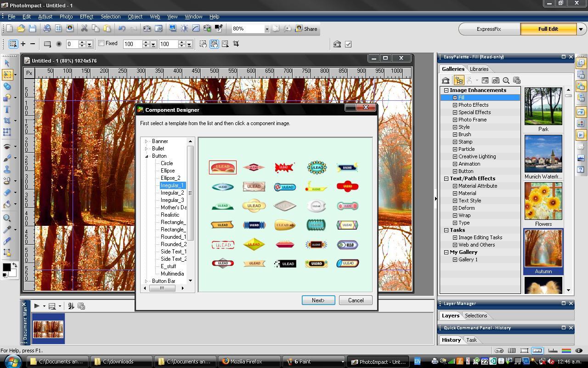Click the help question mark panel icon
This screenshot has height=368, width=588.
(581, 170)
